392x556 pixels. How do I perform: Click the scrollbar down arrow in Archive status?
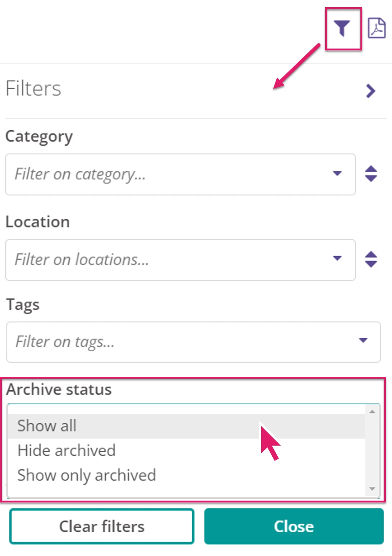pyautogui.click(x=372, y=488)
